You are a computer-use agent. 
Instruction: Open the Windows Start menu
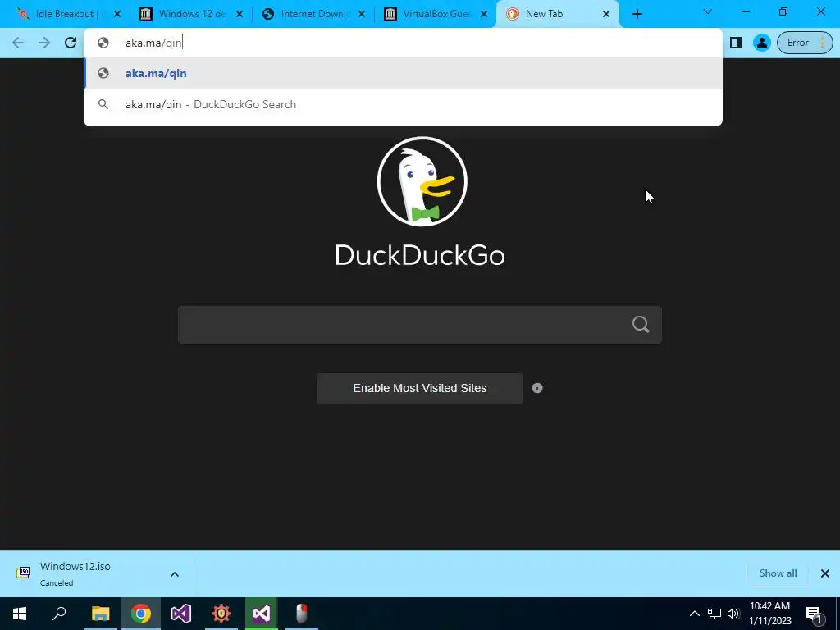(x=20, y=614)
